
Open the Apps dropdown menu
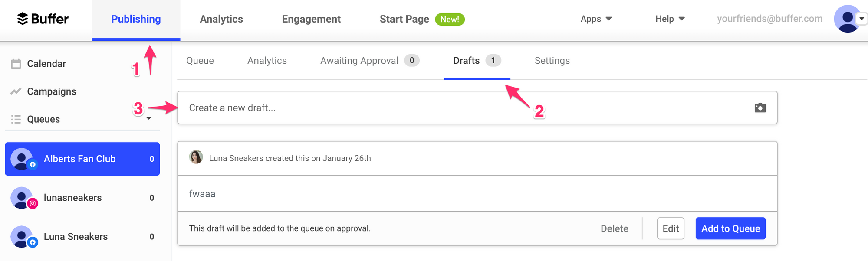point(596,19)
